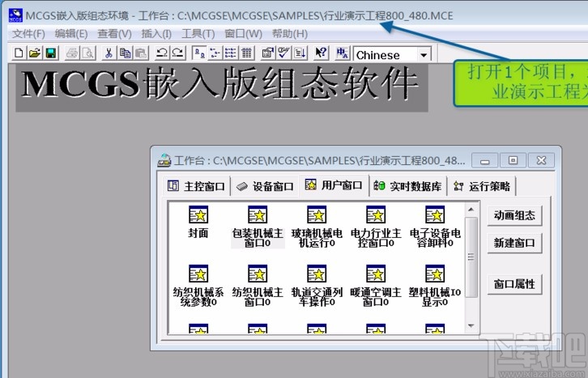Minimize the 工作台 child window
The width and height of the screenshot is (588, 378).
click(x=485, y=161)
